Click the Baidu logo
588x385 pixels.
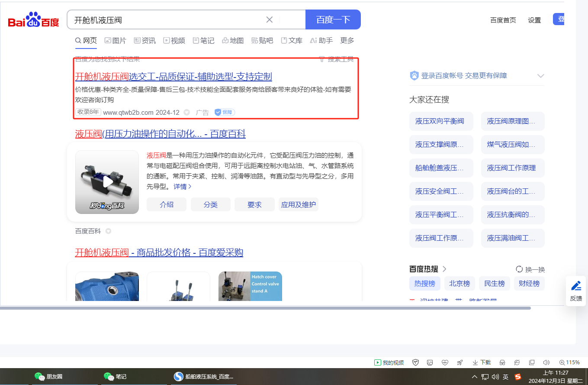(x=33, y=20)
